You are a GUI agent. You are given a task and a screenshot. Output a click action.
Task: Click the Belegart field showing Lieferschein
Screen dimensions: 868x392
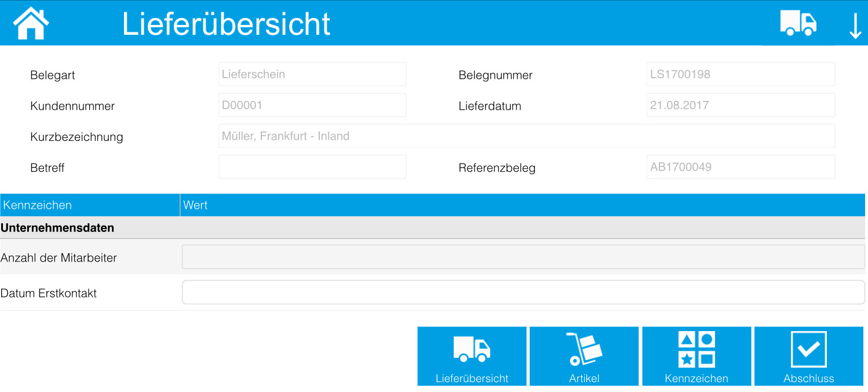coord(312,74)
